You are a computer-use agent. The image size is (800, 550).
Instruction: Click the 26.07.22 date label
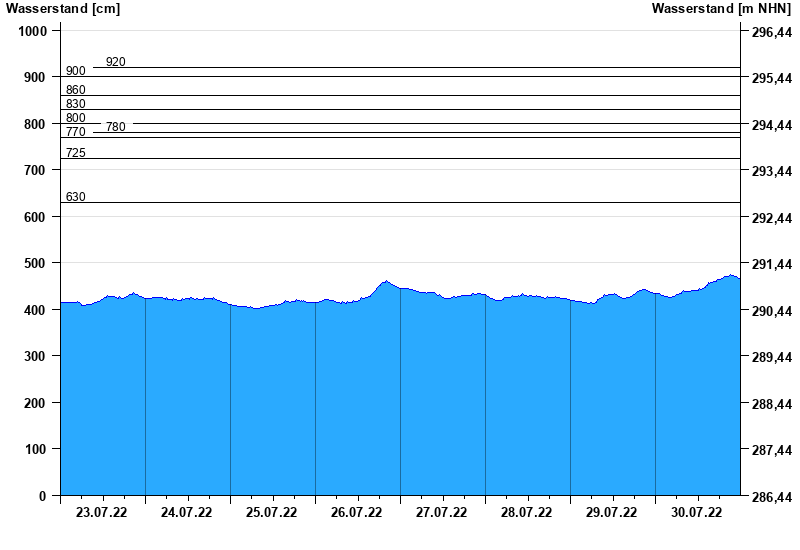[x=356, y=512]
